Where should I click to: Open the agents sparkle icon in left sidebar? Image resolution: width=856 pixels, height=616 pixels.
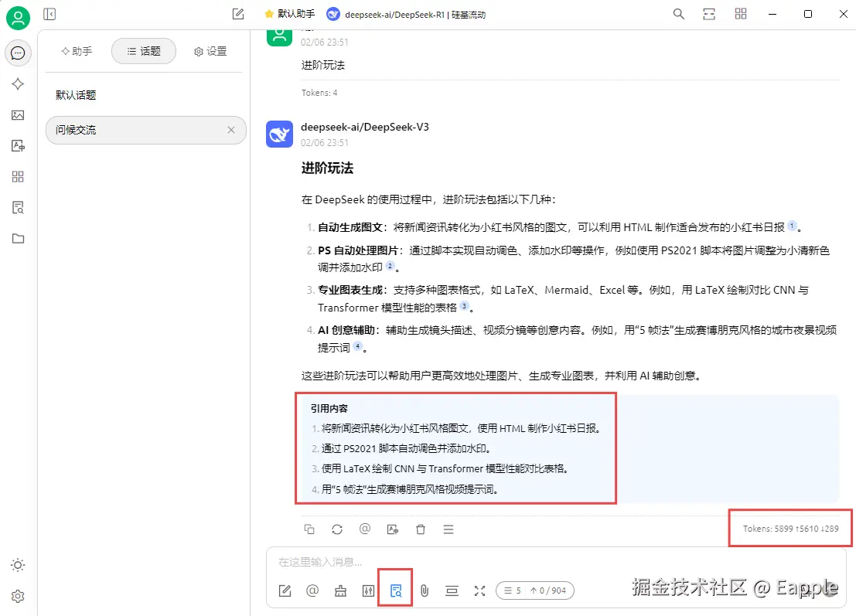[18, 84]
